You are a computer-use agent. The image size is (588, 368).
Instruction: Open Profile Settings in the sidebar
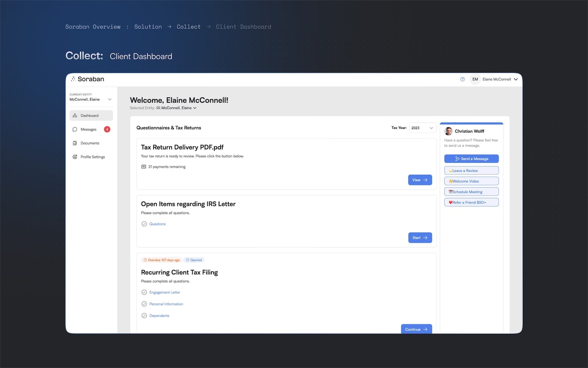[x=91, y=157]
